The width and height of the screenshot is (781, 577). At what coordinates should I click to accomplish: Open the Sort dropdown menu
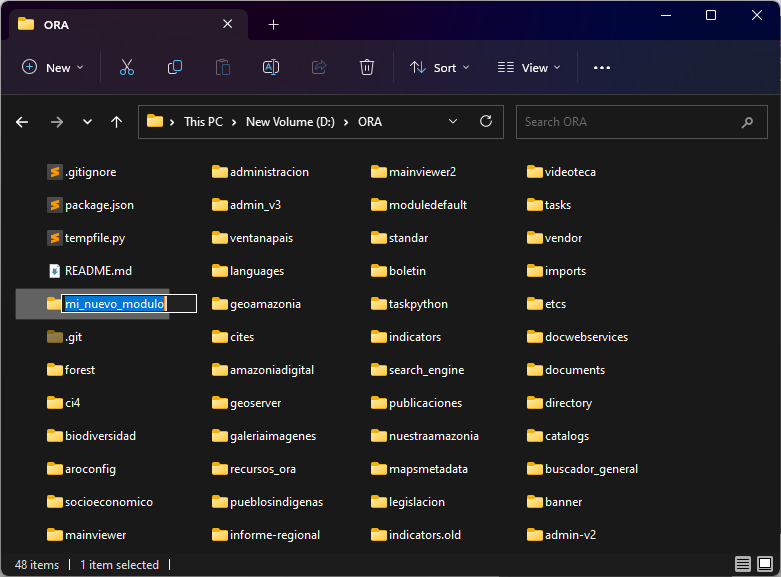(439, 67)
